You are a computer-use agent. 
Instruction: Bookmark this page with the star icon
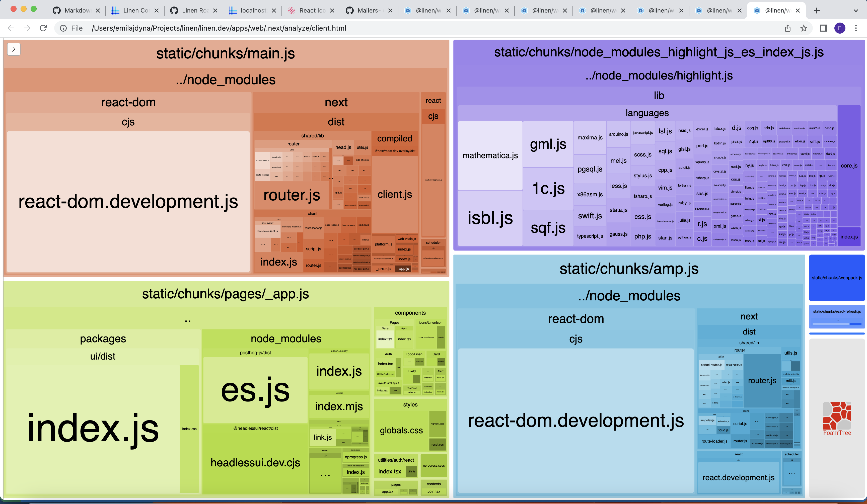pyautogui.click(x=804, y=28)
